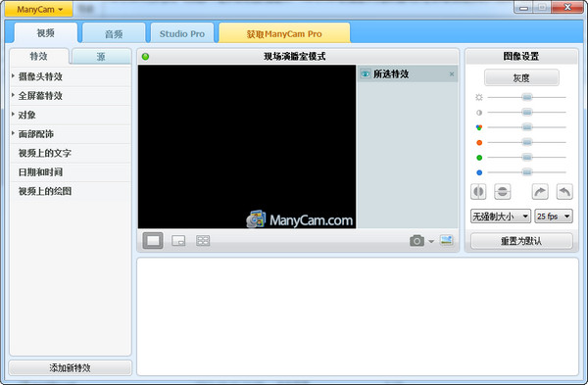Adjust the contrast slider handle
This screenshot has width=588, height=385.
click(527, 113)
